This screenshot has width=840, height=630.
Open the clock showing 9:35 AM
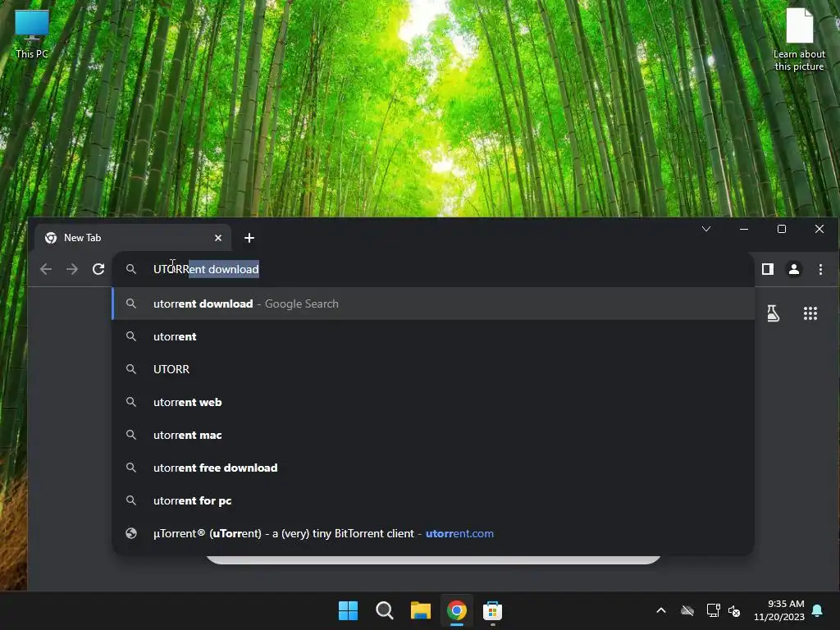click(x=779, y=610)
